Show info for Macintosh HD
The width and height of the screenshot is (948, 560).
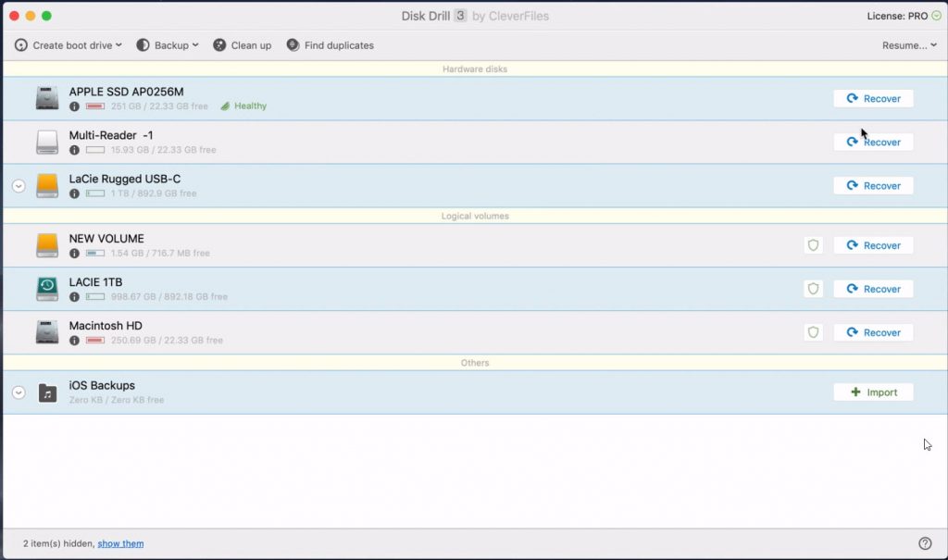[x=74, y=341]
